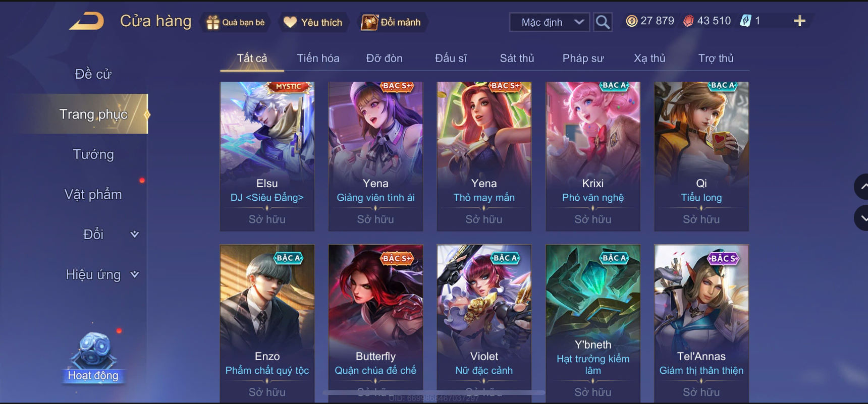
Task: Add currency with the plus icon
Action: tap(799, 21)
